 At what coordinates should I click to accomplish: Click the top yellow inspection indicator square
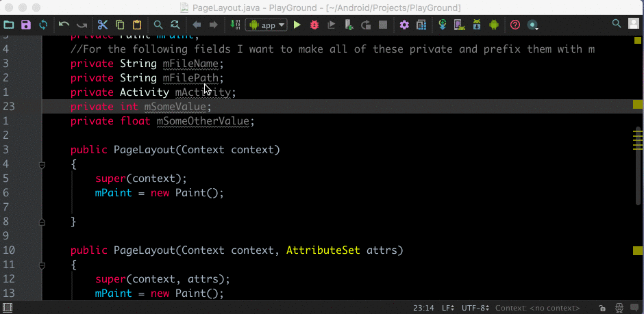click(637, 40)
